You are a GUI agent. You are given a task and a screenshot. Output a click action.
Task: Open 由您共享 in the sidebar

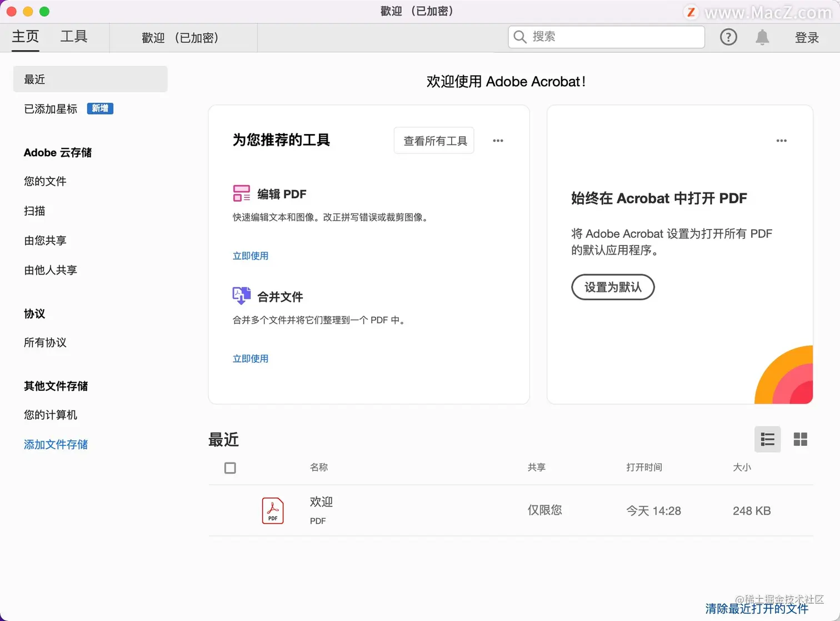(45, 240)
